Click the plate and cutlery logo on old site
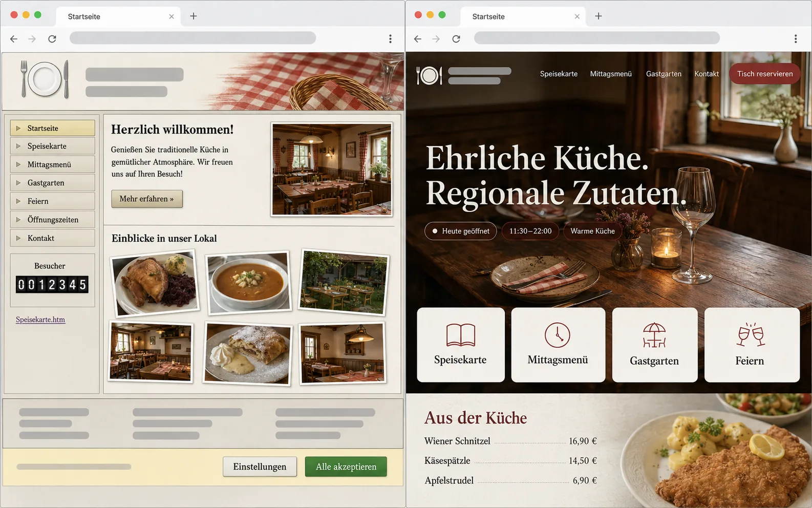The height and width of the screenshot is (508, 812). pos(45,79)
